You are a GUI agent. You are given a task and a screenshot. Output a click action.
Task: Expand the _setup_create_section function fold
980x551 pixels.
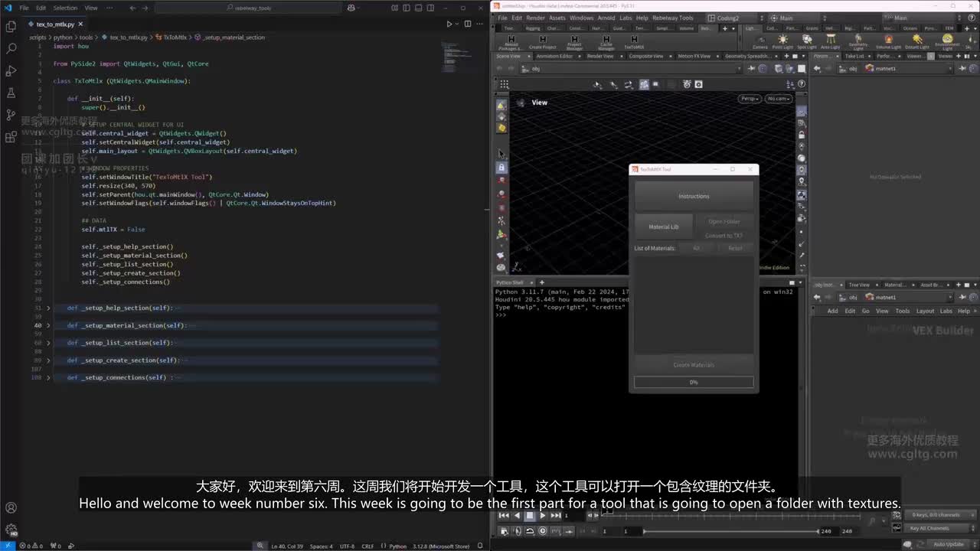tap(48, 360)
